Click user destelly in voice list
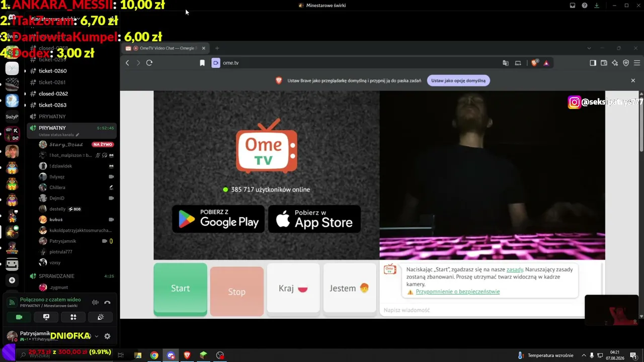Screen dimensions: 644x362 [57, 209]
